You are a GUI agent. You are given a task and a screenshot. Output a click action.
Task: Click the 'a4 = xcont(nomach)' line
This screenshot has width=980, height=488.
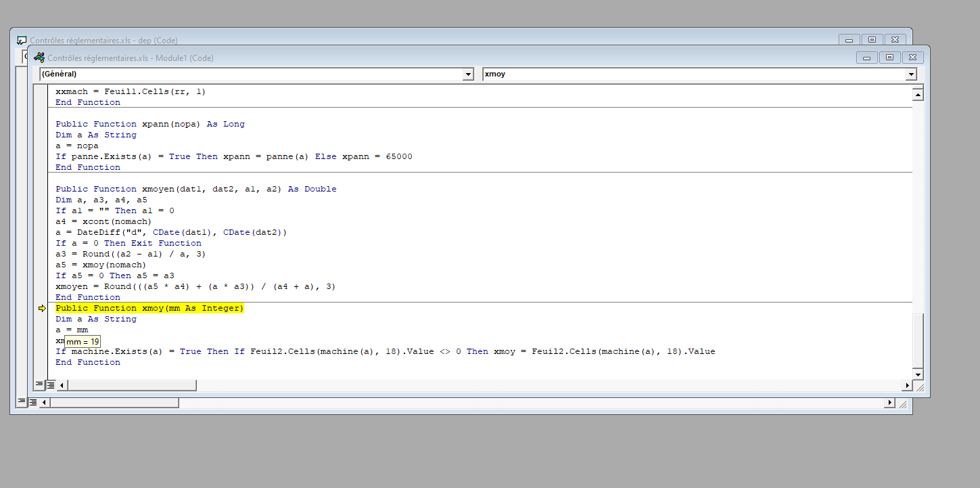point(104,221)
